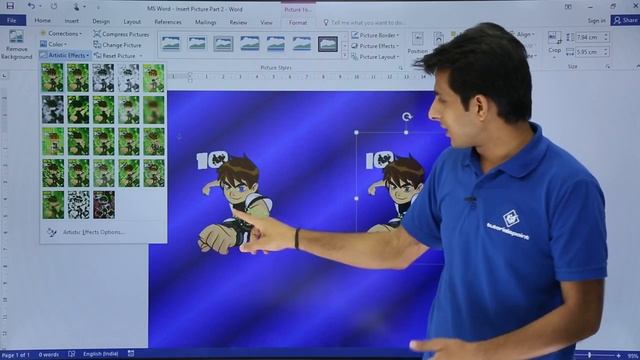Screen dimensions: 640x360
Task: Switch to the References tab
Action: (168, 22)
